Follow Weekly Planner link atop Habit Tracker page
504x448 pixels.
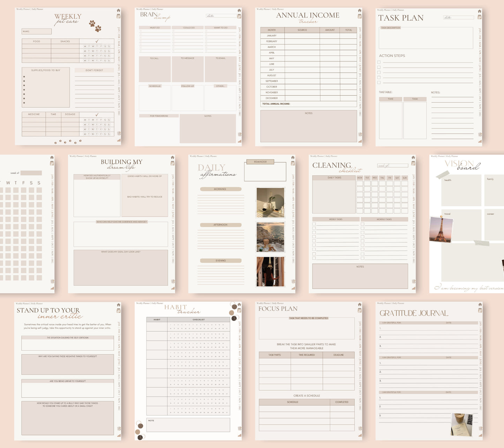[143, 303]
